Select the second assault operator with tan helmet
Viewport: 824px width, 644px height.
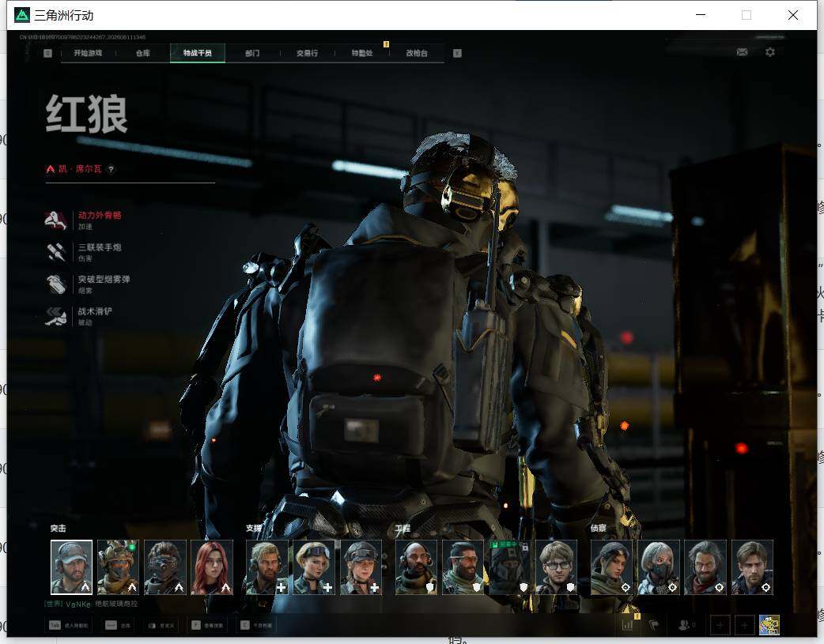click(119, 567)
